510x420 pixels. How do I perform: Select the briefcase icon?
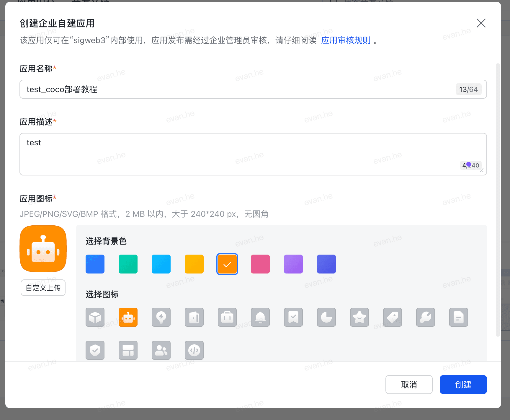click(227, 317)
